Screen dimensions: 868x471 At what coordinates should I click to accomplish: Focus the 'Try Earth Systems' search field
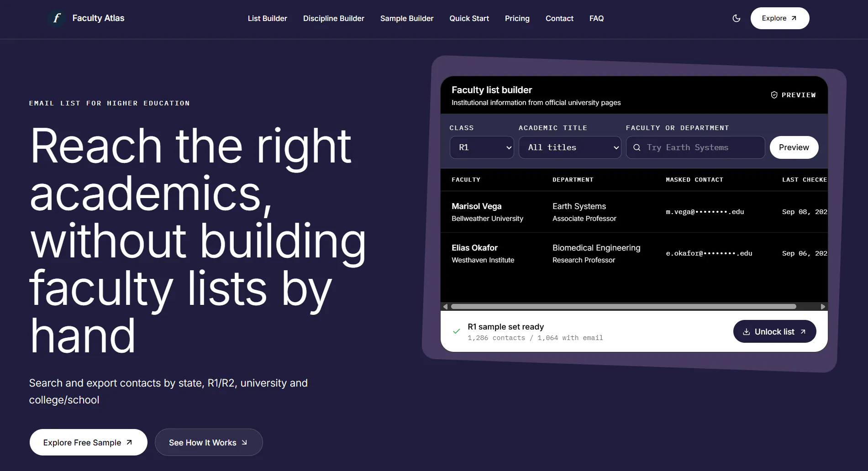click(695, 147)
